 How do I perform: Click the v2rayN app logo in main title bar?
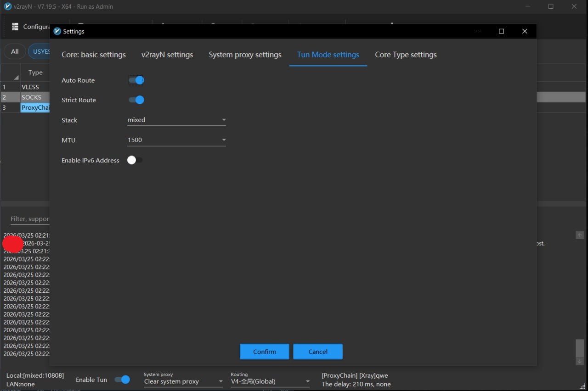tap(8, 6)
